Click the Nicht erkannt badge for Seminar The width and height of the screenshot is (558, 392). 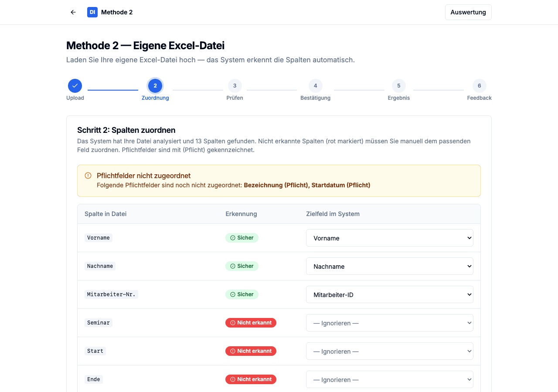point(251,323)
